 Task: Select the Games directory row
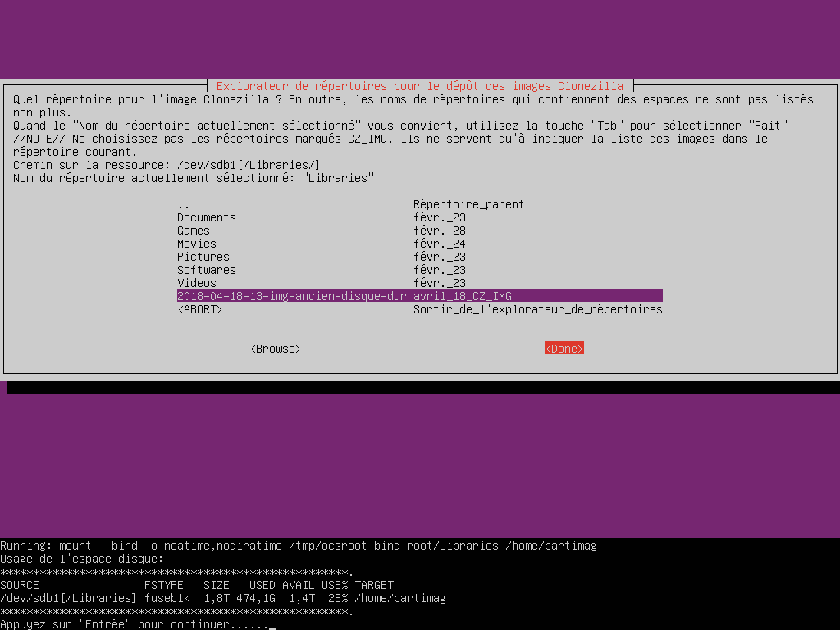pyautogui.click(x=419, y=231)
